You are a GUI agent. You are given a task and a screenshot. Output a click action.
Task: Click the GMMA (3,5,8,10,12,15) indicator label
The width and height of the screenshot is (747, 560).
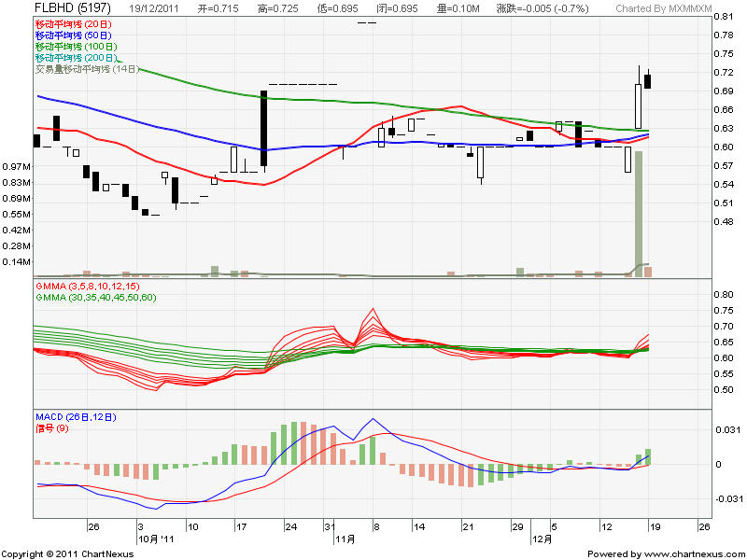(x=86, y=285)
